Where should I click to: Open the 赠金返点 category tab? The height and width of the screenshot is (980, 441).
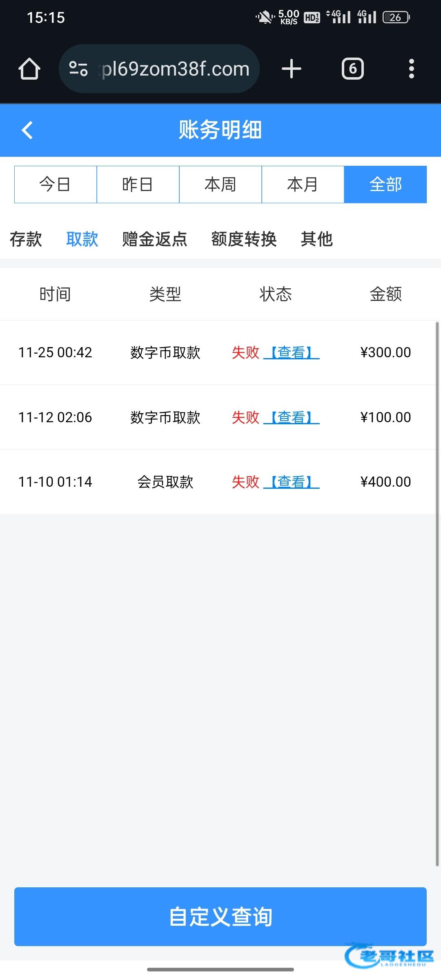point(155,239)
